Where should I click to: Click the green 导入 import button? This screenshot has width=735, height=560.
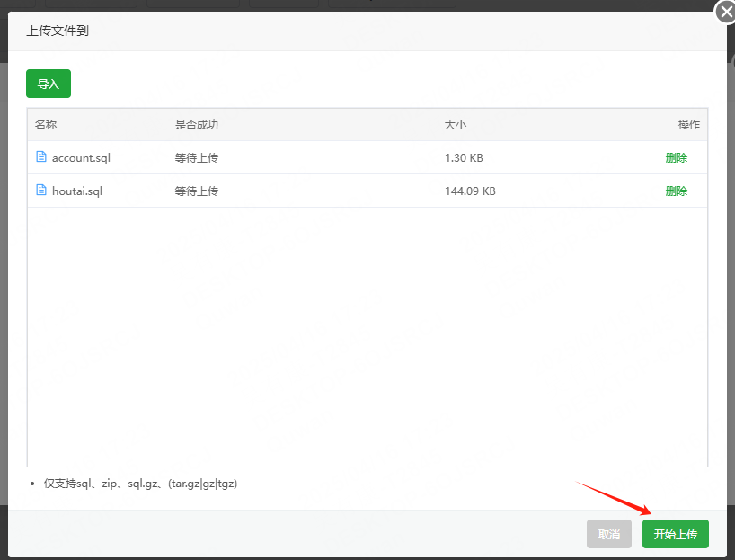tap(48, 83)
